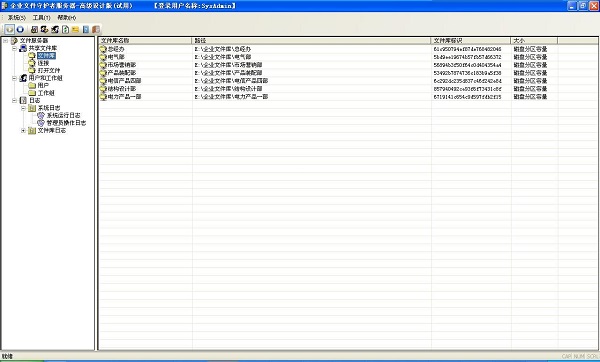Click the yellow folder toolbar icon
The image size is (600, 362).
pos(75,29)
